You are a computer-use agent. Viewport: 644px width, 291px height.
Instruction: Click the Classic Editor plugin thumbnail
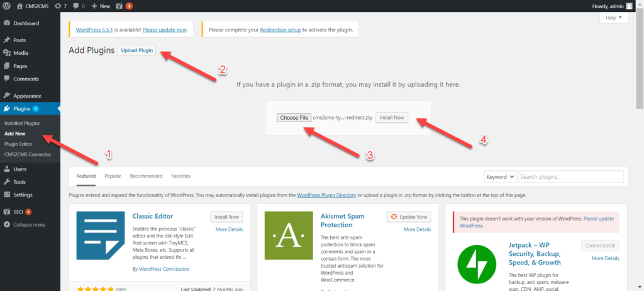pyautogui.click(x=101, y=236)
